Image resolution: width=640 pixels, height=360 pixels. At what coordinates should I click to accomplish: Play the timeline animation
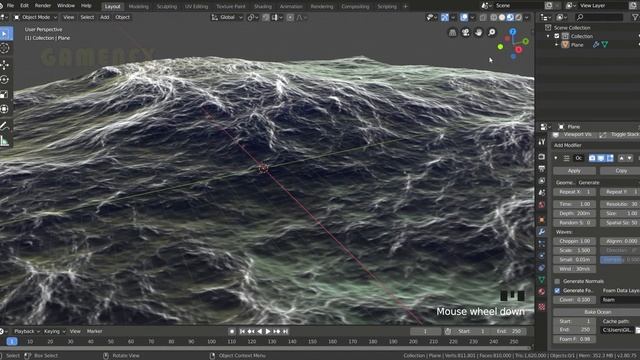pyautogui.click(x=268, y=331)
